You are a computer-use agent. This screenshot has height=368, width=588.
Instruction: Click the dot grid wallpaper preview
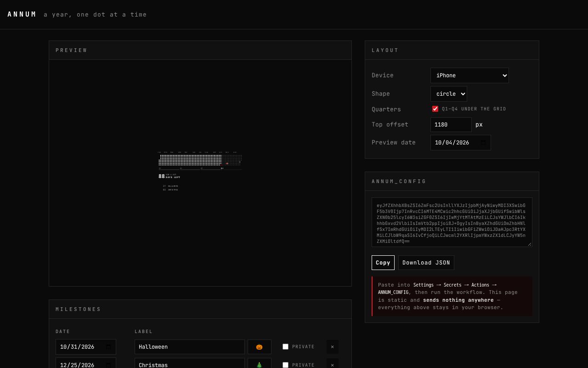click(200, 160)
